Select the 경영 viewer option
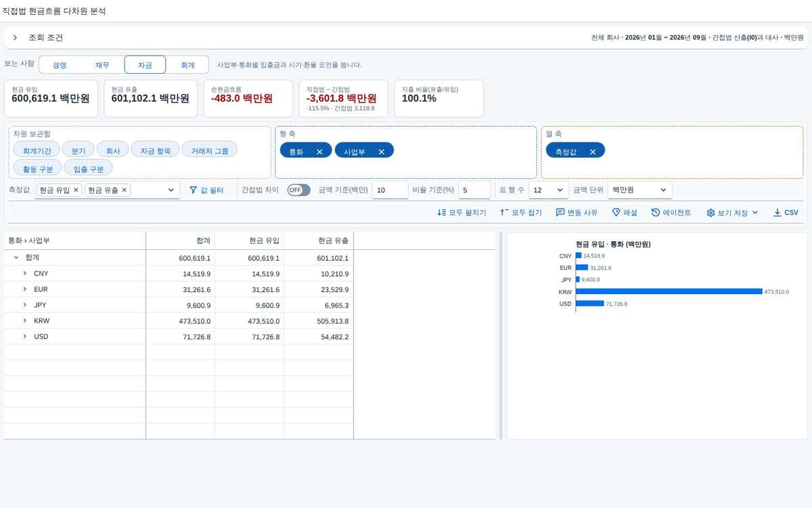 pyautogui.click(x=60, y=65)
